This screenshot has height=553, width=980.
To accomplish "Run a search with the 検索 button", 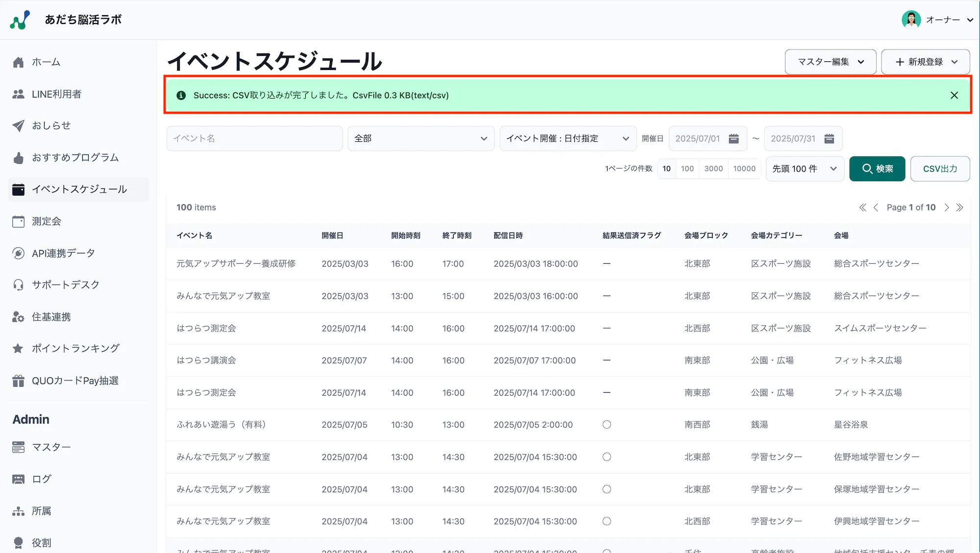I will point(877,169).
